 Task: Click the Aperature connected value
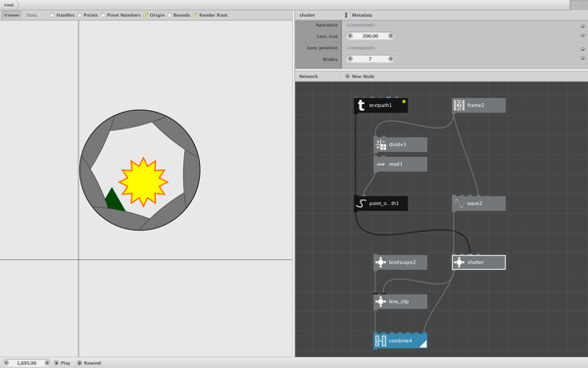[x=361, y=25]
